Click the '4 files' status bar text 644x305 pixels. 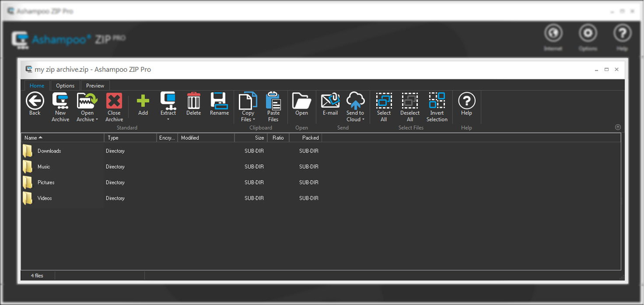pos(37,276)
